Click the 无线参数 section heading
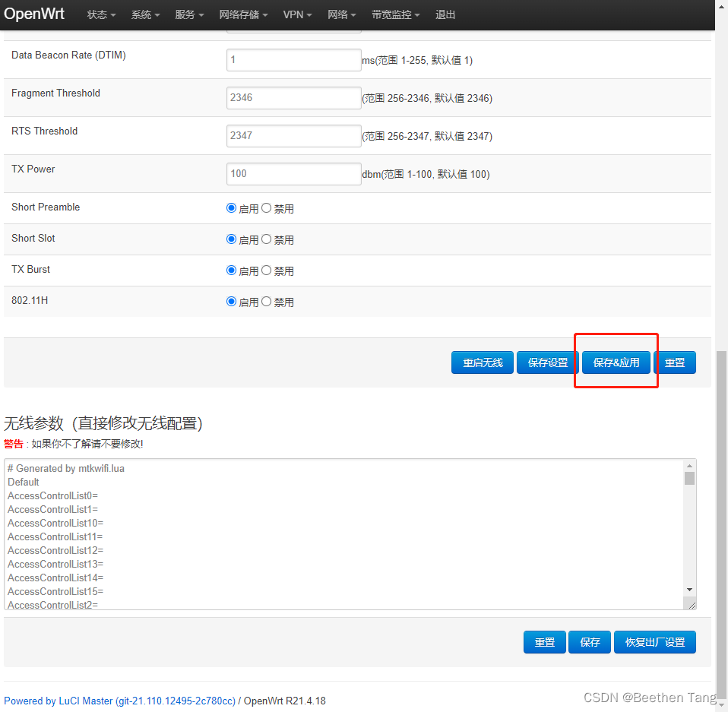This screenshot has height=712, width=728. [x=103, y=422]
